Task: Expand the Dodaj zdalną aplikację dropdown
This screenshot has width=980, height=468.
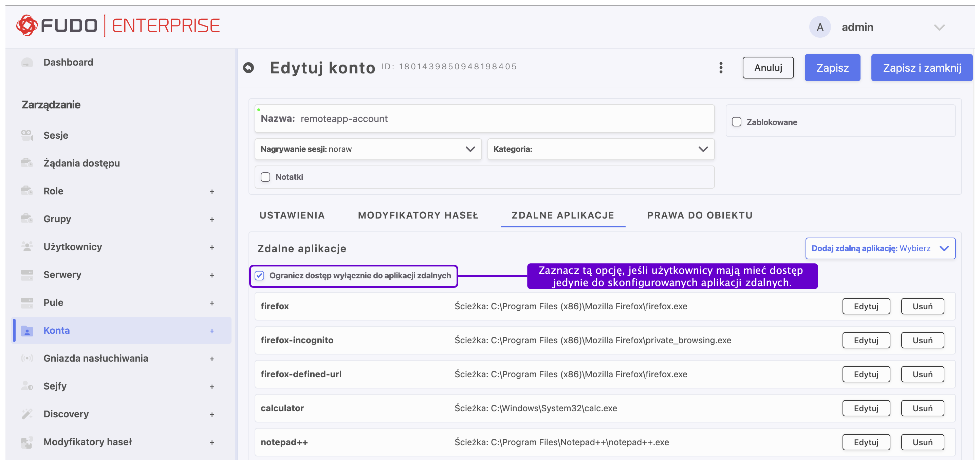Action: [x=880, y=249]
